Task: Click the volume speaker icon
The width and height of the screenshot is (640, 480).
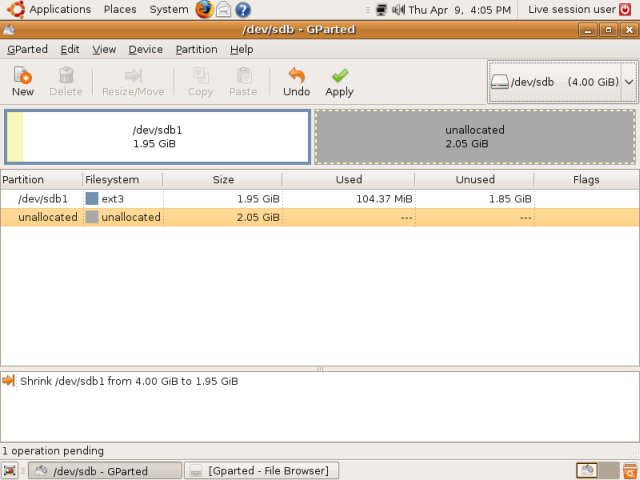Action: pyautogui.click(x=398, y=9)
